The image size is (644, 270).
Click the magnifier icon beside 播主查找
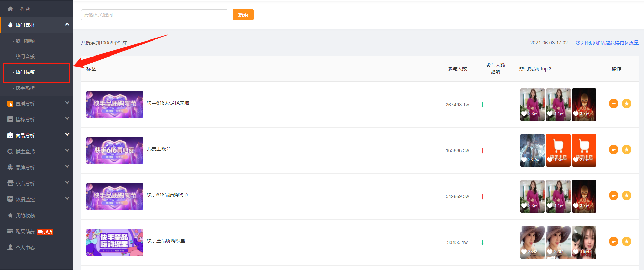click(10, 152)
